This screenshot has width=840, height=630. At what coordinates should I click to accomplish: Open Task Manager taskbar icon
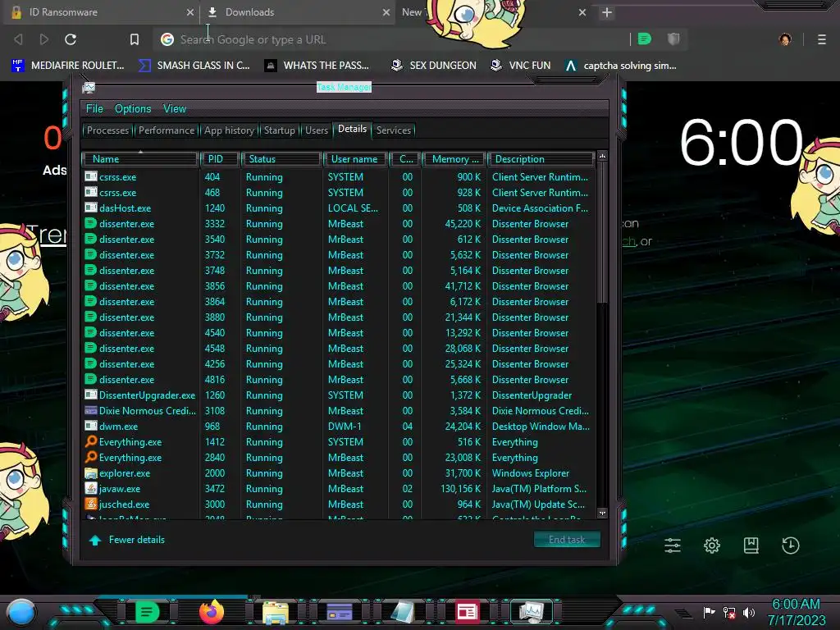[531, 612]
